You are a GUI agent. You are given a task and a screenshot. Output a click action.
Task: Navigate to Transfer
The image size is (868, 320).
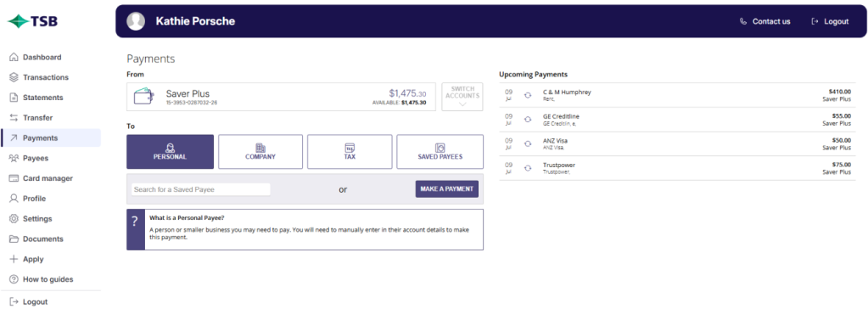point(51,117)
